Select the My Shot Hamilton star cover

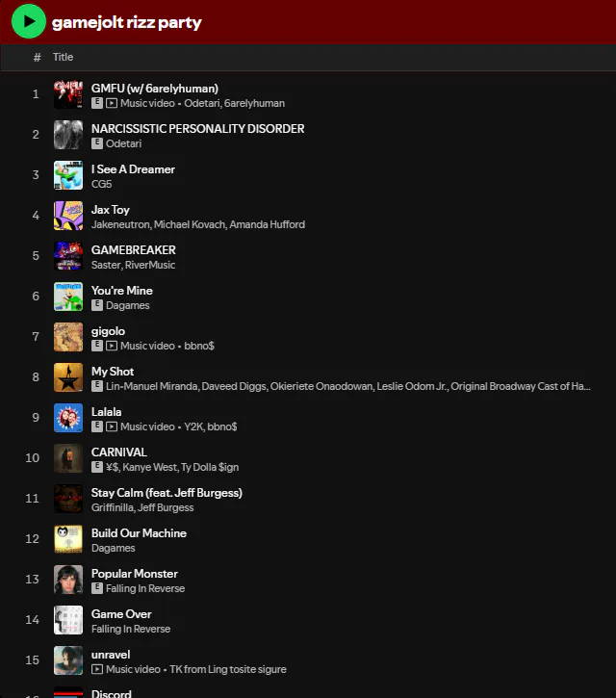coord(68,377)
